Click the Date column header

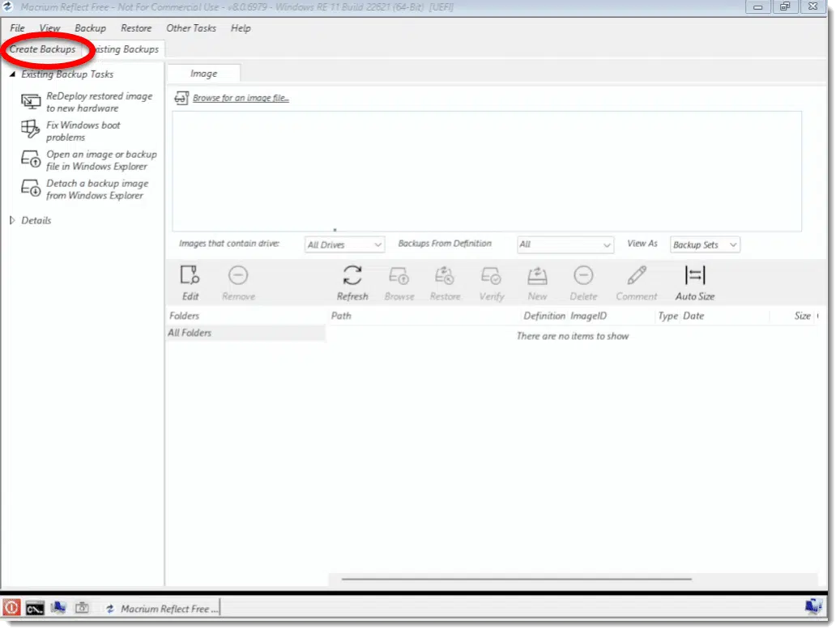693,316
